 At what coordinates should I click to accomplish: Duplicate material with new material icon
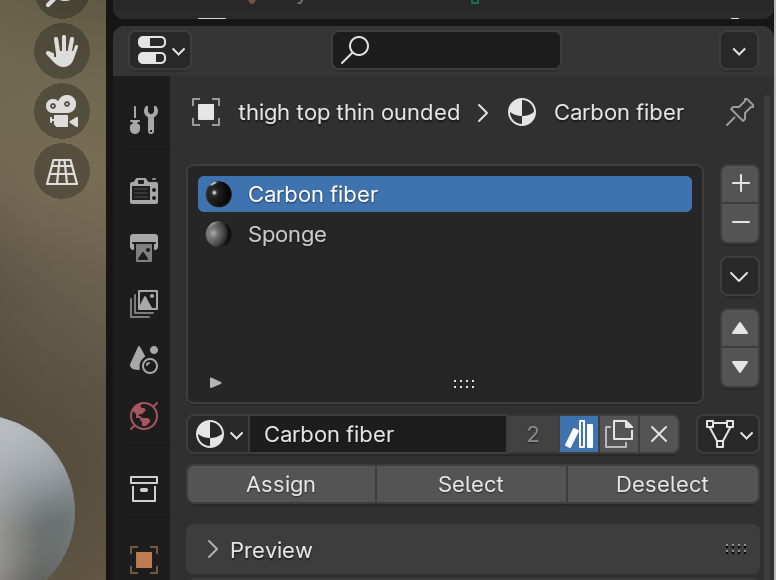pos(619,435)
